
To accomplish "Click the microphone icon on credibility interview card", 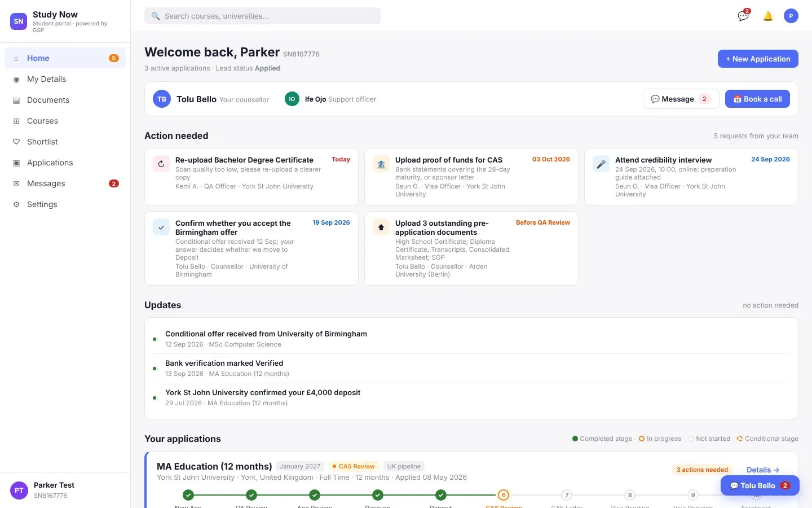I will [x=601, y=164].
